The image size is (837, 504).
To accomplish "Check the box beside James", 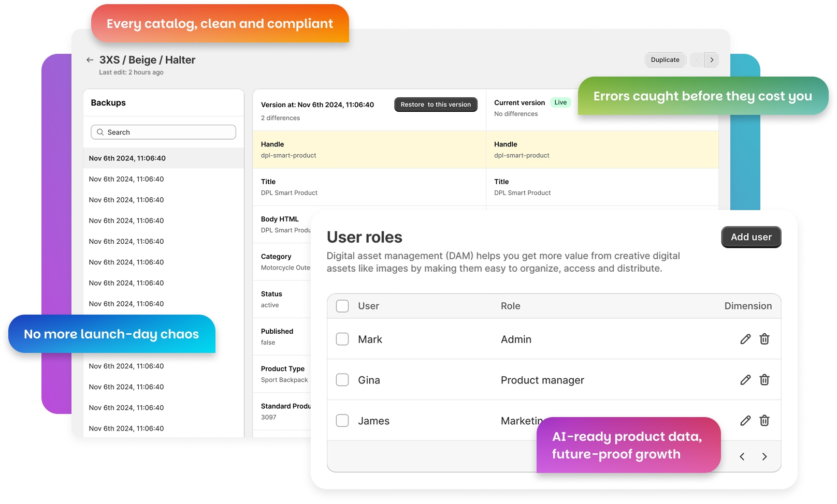I will pos(342,421).
